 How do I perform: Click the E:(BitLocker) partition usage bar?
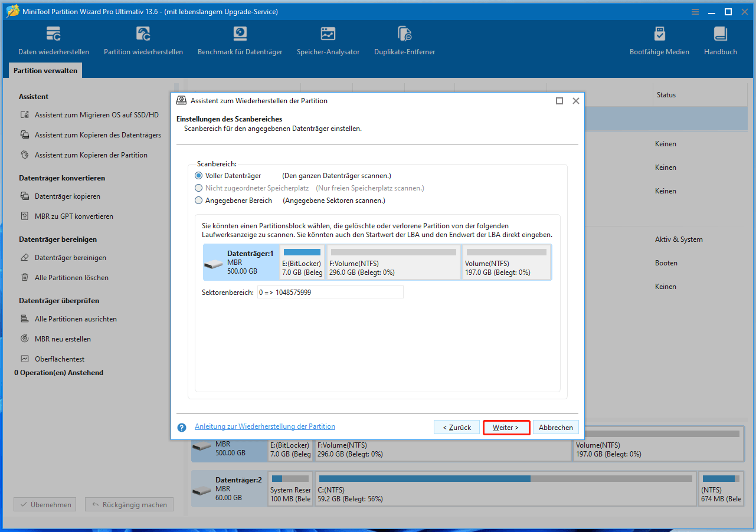(x=302, y=252)
